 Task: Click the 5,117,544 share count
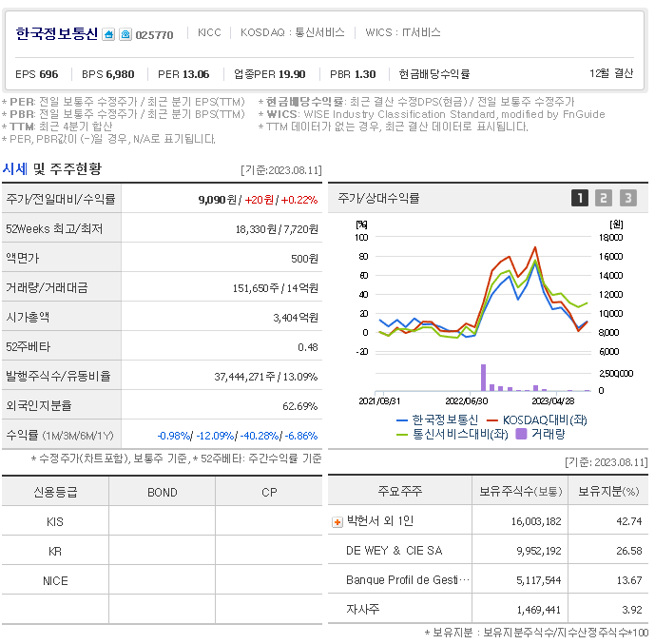[x=538, y=580]
